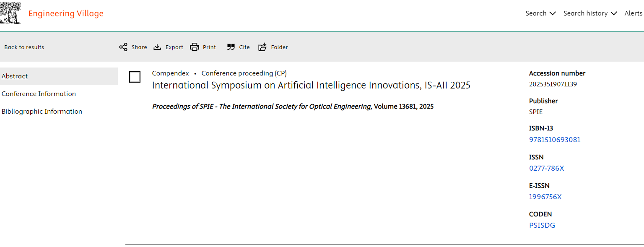Click the Print icon
The width and height of the screenshot is (644, 247).
[195, 47]
